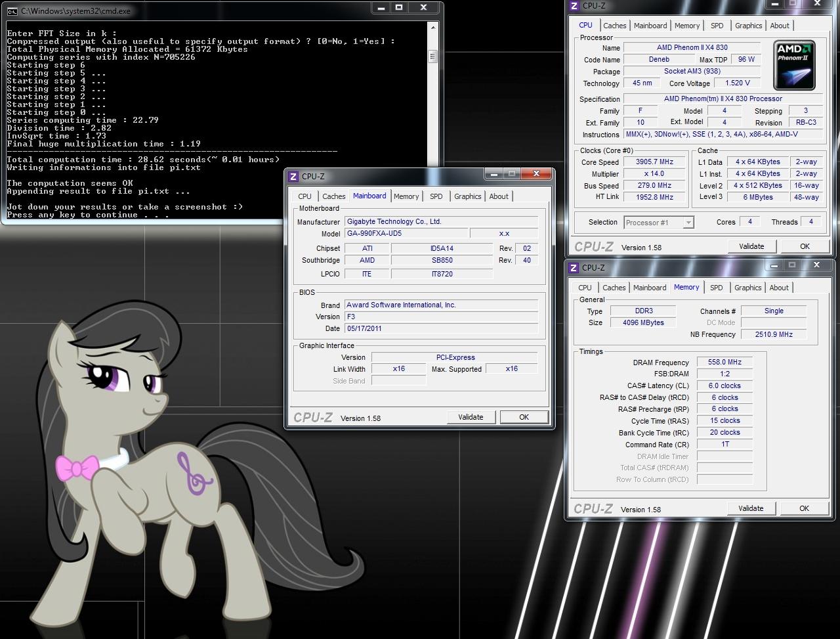Image resolution: width=840 pixels, height=639 pixels.
Task: Click the 1952.8 MHz HT Link value
Action: (x=654, y=196)
